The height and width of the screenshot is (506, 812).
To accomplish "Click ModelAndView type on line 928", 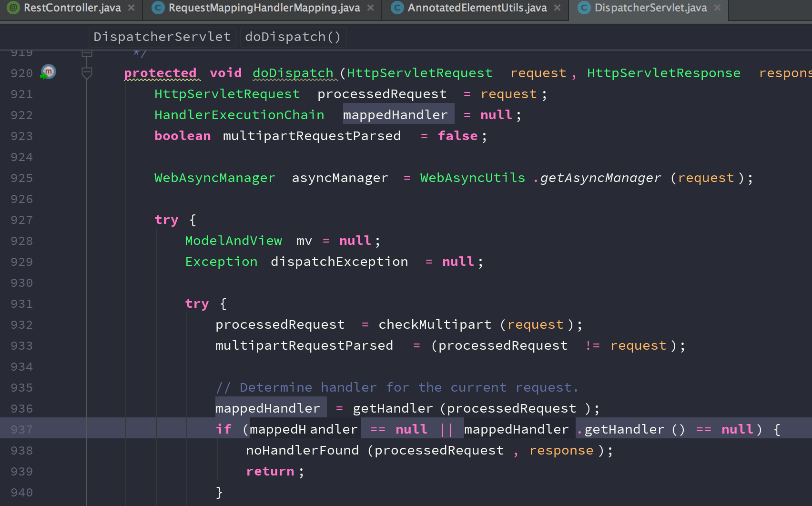I will [233, 241].
